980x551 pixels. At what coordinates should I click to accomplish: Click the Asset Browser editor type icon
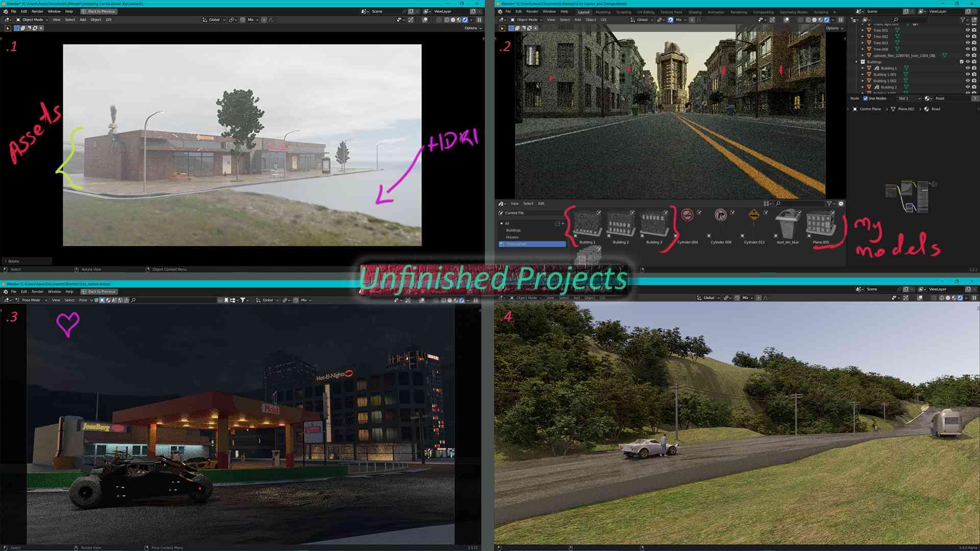point(501,203)
